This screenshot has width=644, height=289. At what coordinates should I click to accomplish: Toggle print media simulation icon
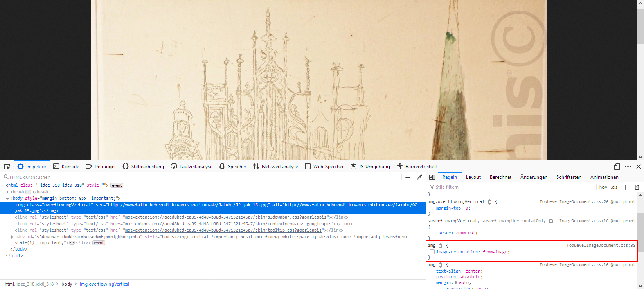point(637,187)
